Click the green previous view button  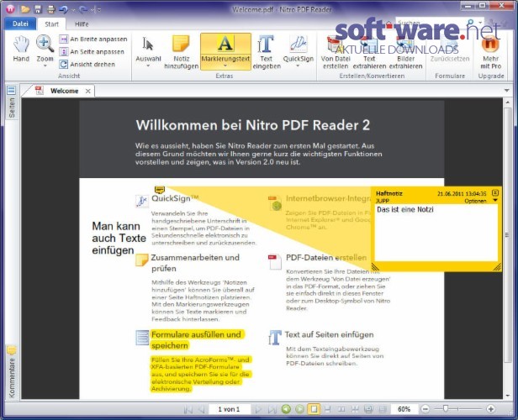(286, 409)
